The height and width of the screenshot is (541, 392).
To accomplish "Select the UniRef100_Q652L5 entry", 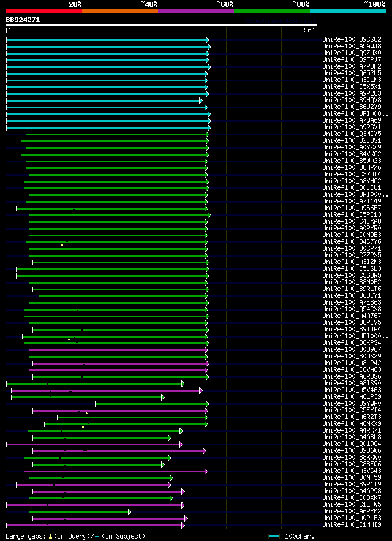I will pos(352,73).
